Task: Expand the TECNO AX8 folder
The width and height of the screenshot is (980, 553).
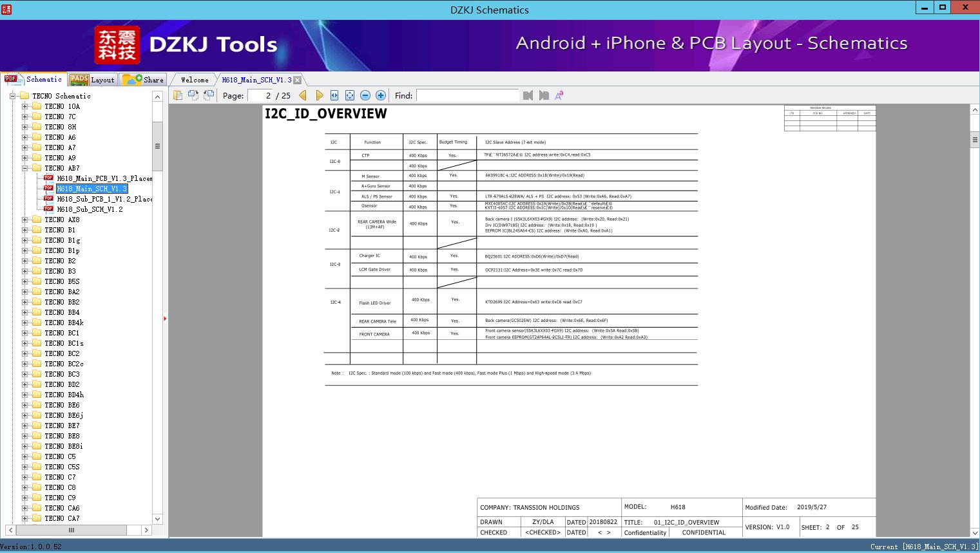Action: click(25, 220)
